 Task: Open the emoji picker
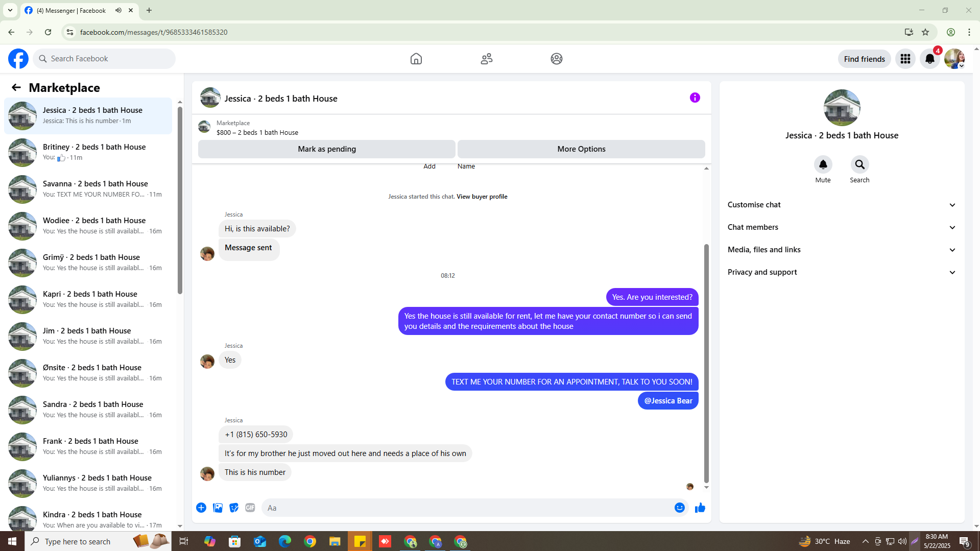pos(679,508)
